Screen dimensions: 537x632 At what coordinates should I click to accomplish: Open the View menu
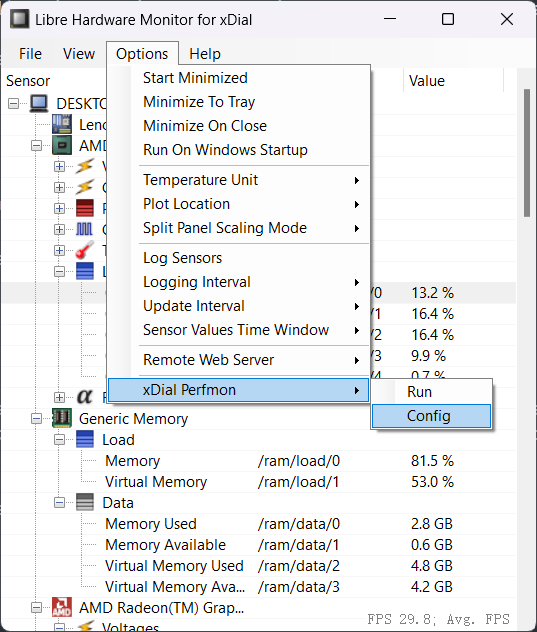[x=79, y=54]
